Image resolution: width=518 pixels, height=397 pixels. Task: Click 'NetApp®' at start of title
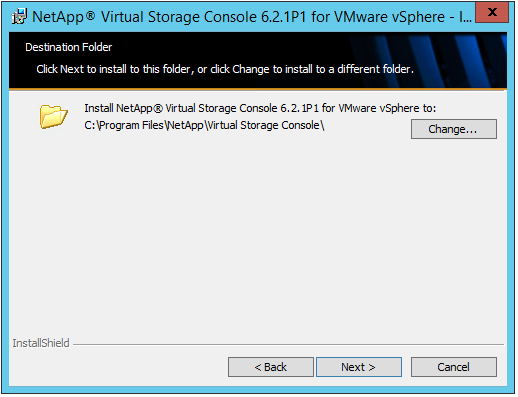(x=64, y=17)
